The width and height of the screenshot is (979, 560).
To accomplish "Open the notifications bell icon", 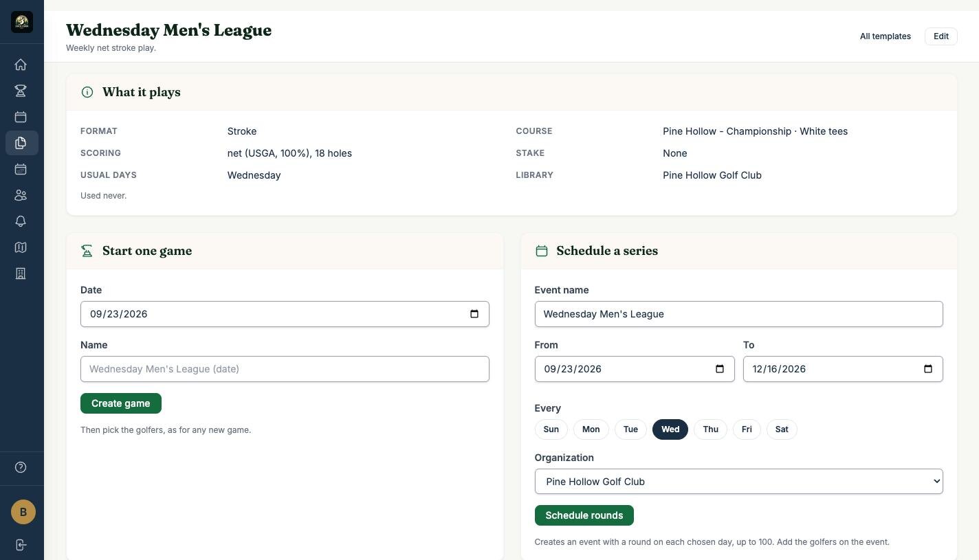I will 21,221.
